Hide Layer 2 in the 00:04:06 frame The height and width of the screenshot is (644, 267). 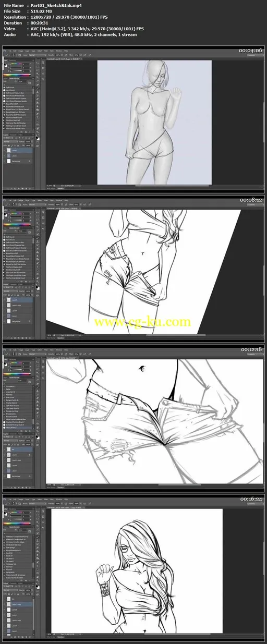tap(5, 150)
